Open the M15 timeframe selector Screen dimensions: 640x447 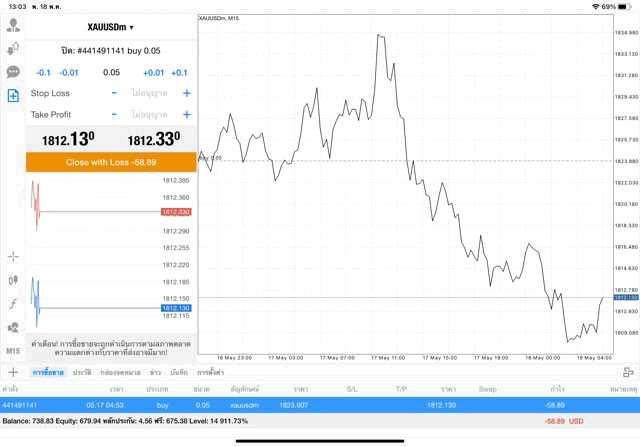pos(13,351)
